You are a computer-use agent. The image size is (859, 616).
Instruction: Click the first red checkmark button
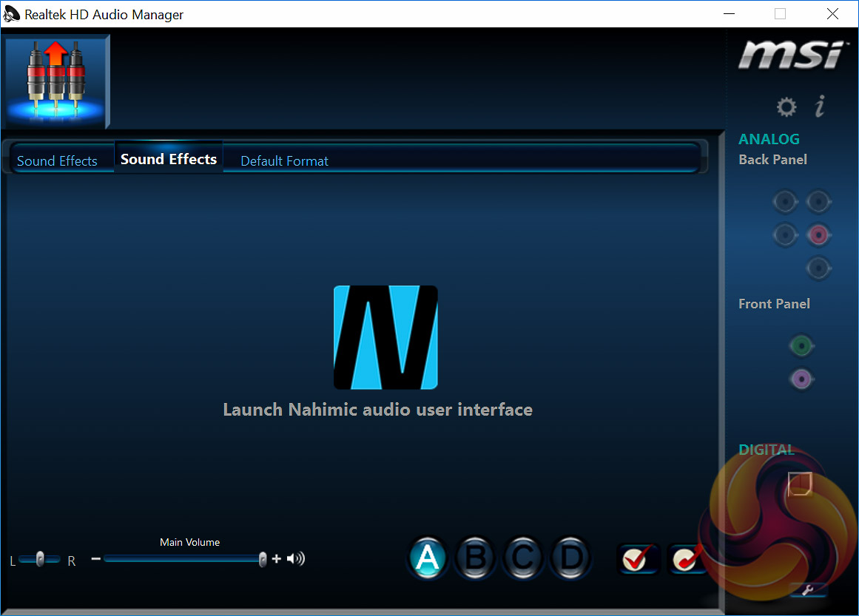638,558
